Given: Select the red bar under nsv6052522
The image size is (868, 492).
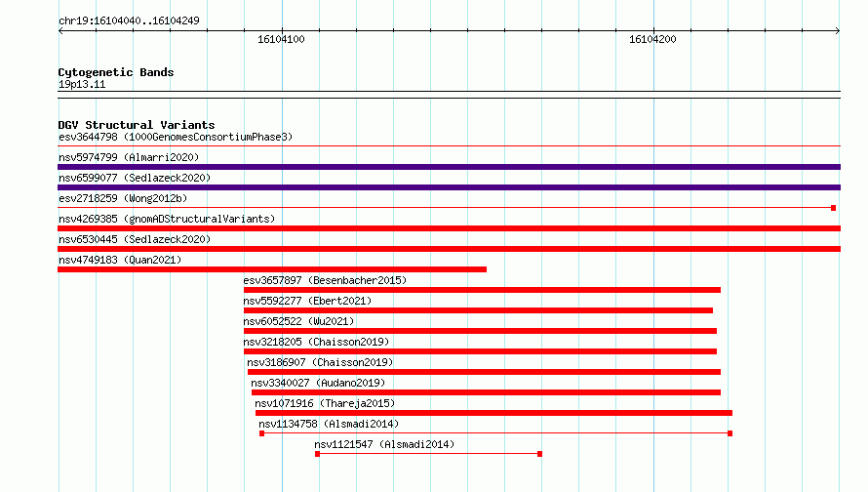Looking at the screenshot, I should coord(480,331).
